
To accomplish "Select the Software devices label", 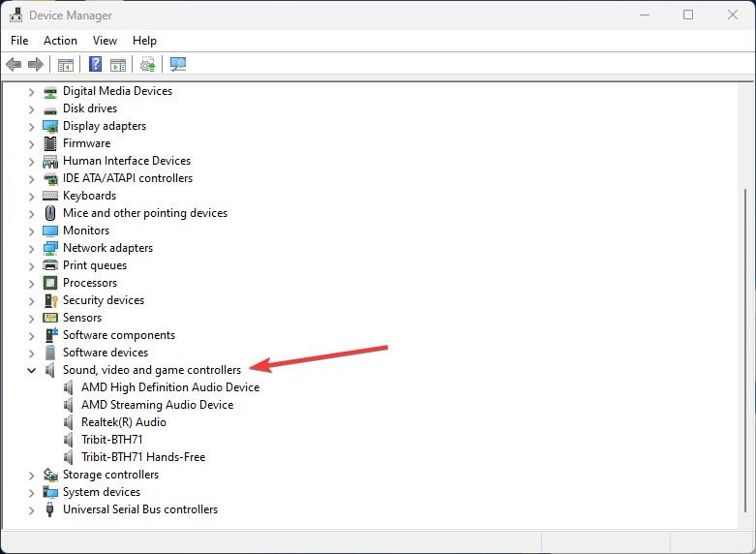I will pyautogui.click(x=106, y=353).
